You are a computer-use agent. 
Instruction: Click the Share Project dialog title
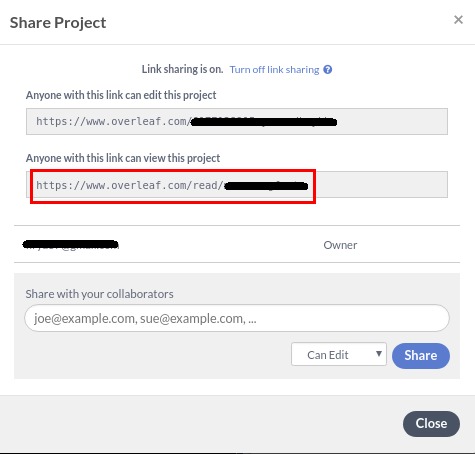pos(58,23)
